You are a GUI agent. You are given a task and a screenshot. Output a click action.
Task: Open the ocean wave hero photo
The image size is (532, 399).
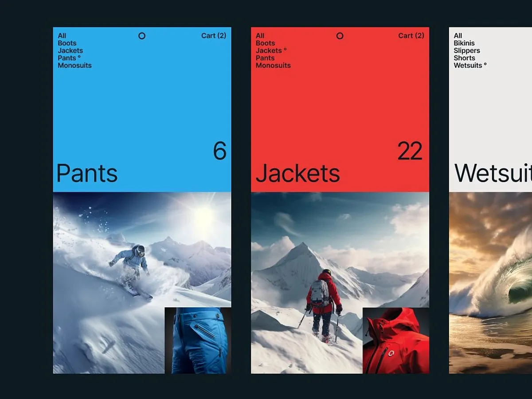(x=490, y=283)
